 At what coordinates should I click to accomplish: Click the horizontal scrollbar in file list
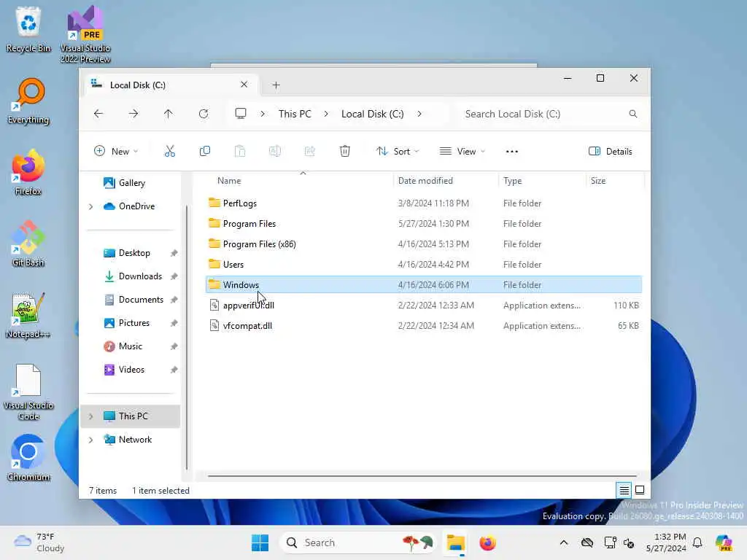coord(422,475)
